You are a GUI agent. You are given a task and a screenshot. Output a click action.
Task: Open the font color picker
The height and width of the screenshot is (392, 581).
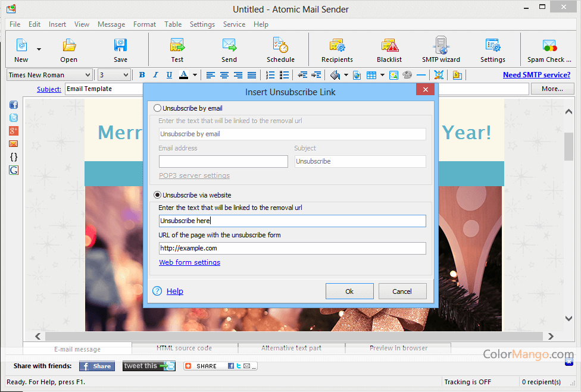click(x=196, y=75)
